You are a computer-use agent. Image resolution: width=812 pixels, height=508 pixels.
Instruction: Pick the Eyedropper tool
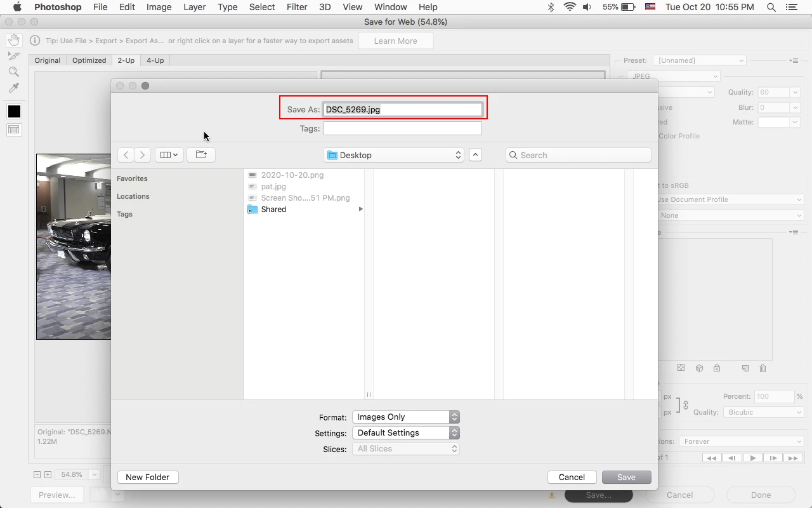tap(13, 88)
